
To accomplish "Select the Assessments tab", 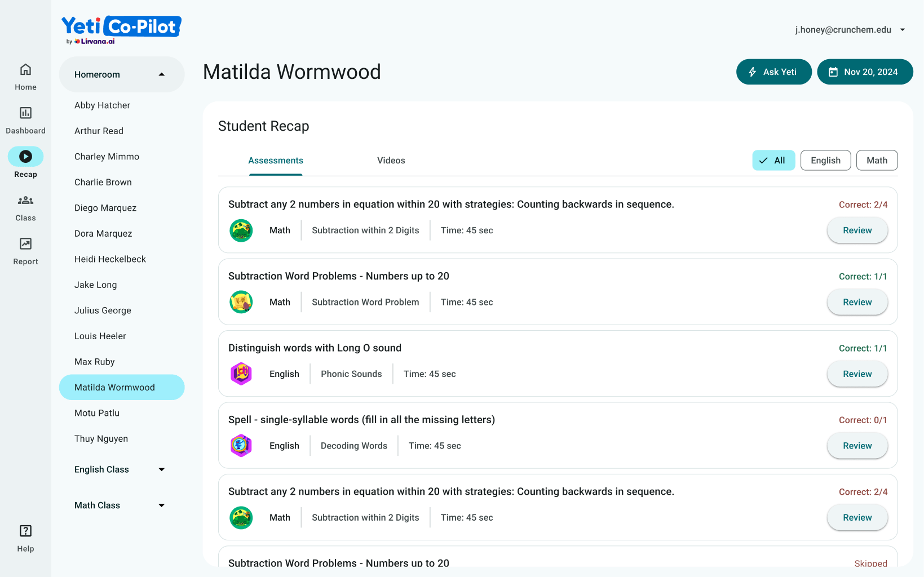I will 276,161.
